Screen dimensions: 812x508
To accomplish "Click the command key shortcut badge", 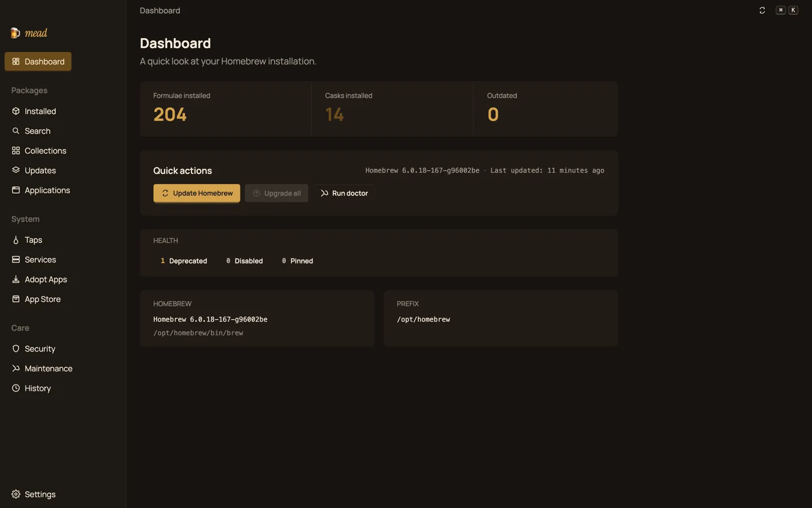I will [x=781, y=10].
